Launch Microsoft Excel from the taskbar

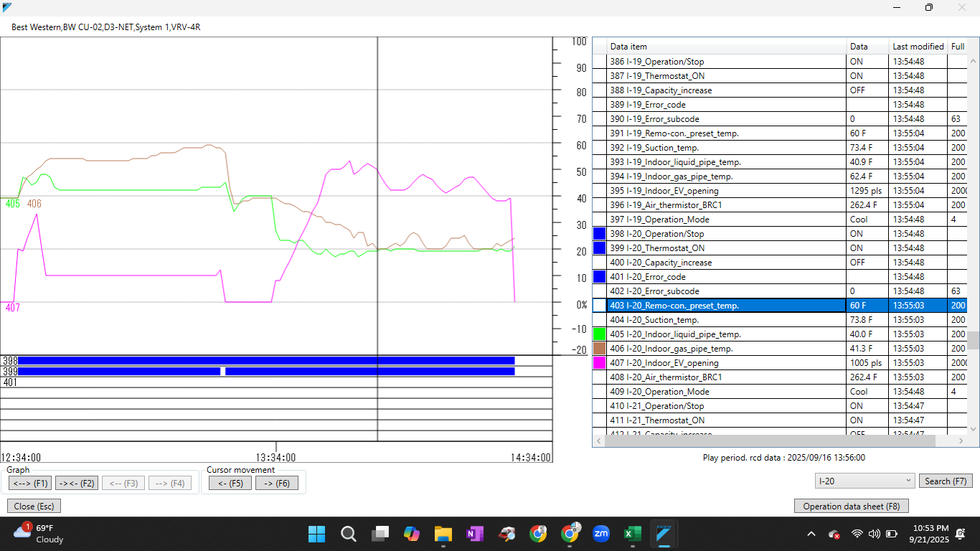pyautogui.click(x=633, y=534)
